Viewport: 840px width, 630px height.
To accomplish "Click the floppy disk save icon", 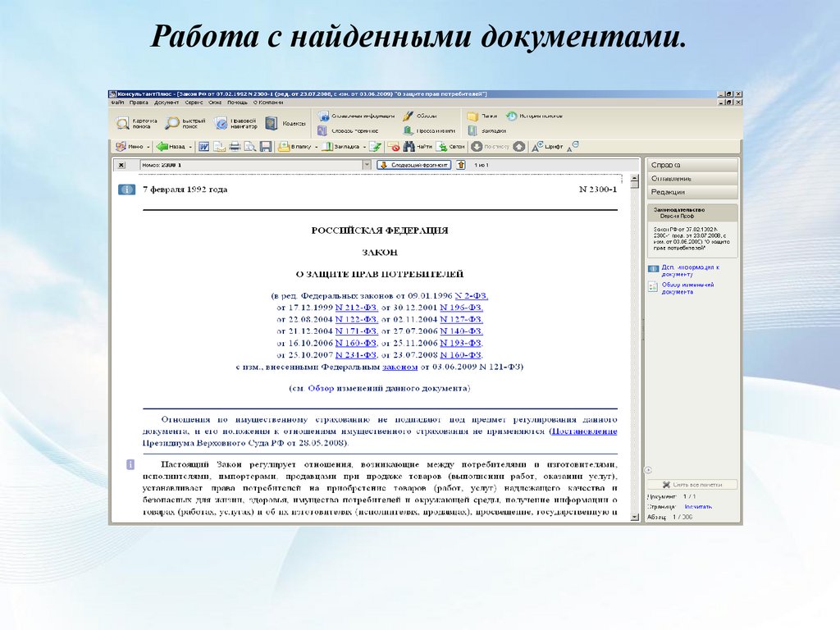I will coord(266,146).
